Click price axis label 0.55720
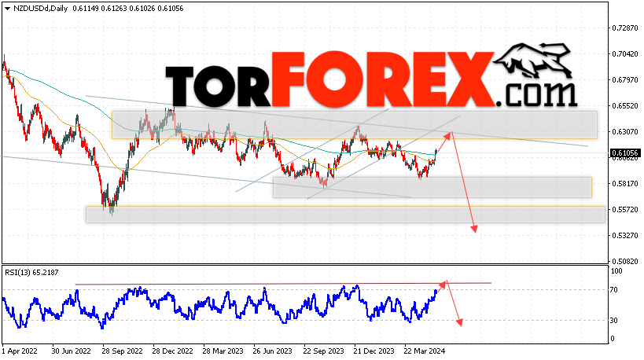This screenshot has height=360, width=644. tap(625, 209)
